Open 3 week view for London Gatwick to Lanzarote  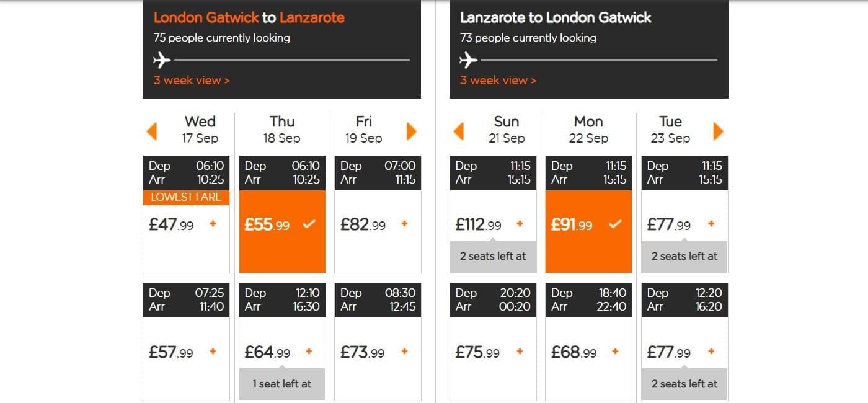point(192,80)
